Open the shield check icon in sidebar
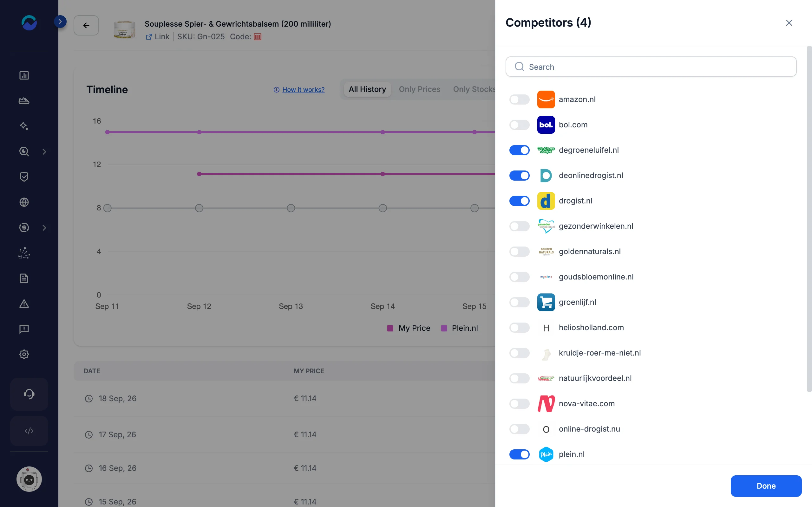This screenshot has width=812, height=507. [x=24, y=177]
